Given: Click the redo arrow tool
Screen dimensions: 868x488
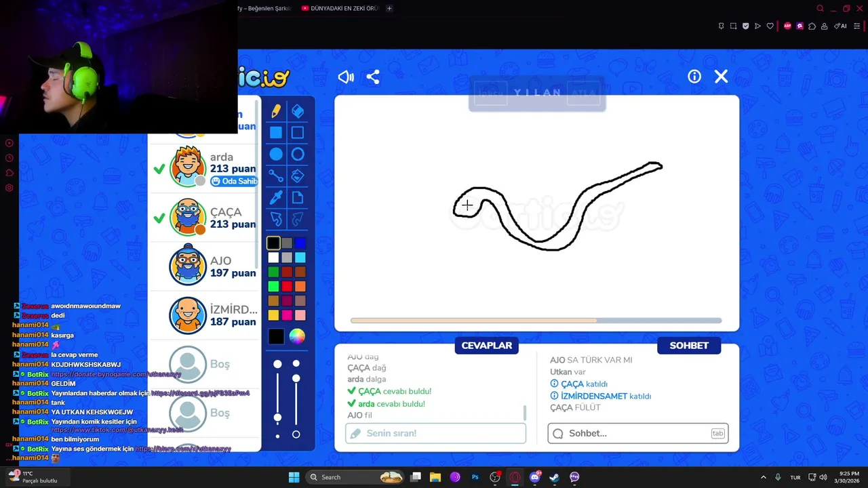Looking at the screenshot, I should coord(298,219).
